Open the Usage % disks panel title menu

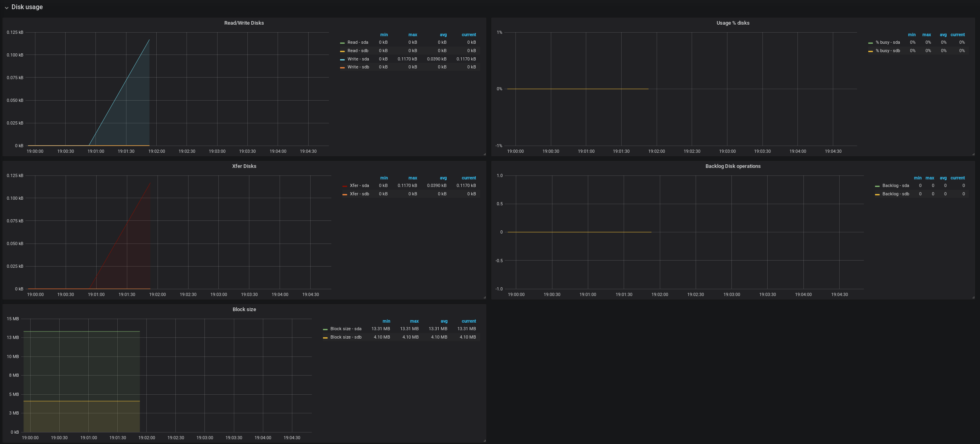(733, 23)
